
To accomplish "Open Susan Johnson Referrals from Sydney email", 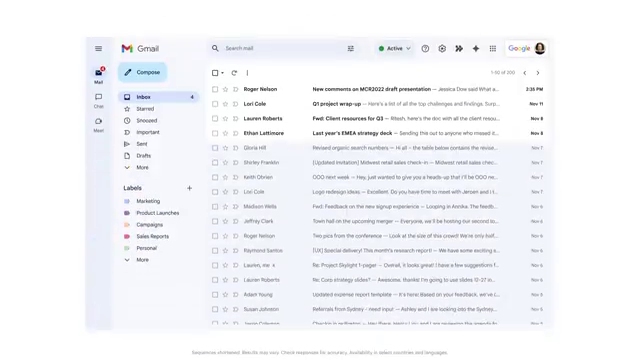I will coord(378,309).
